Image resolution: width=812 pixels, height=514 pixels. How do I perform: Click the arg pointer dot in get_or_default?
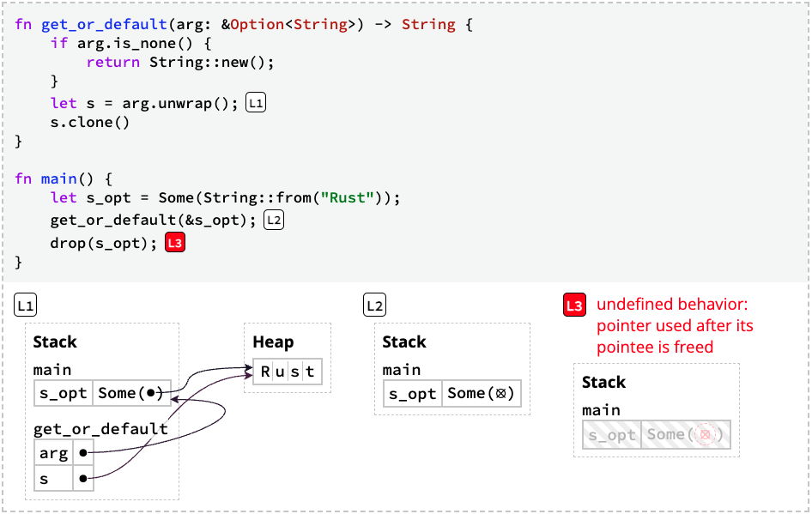[x=83, y=453]
